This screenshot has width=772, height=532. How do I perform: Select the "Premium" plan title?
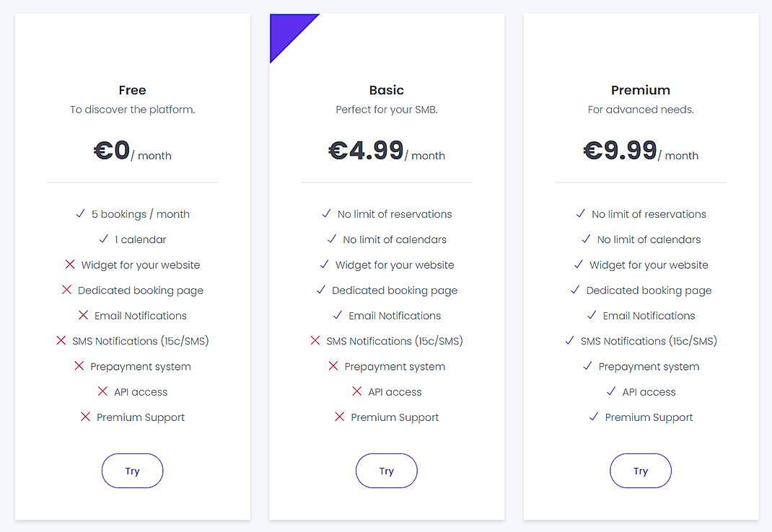[641, 90]
